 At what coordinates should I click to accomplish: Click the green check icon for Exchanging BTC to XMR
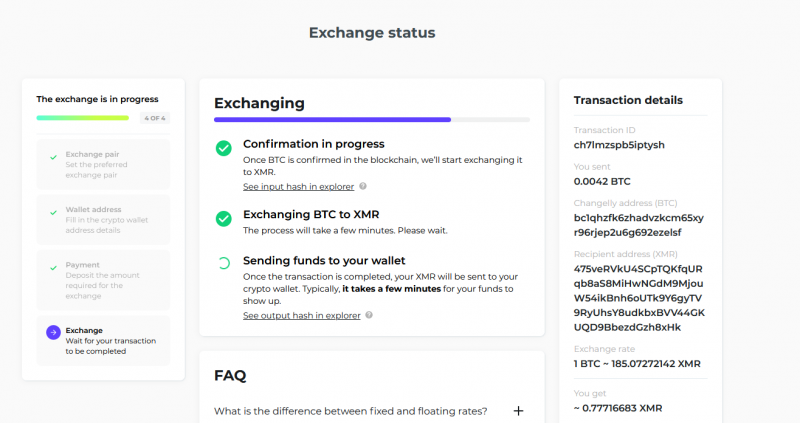(x=224, y=217)
